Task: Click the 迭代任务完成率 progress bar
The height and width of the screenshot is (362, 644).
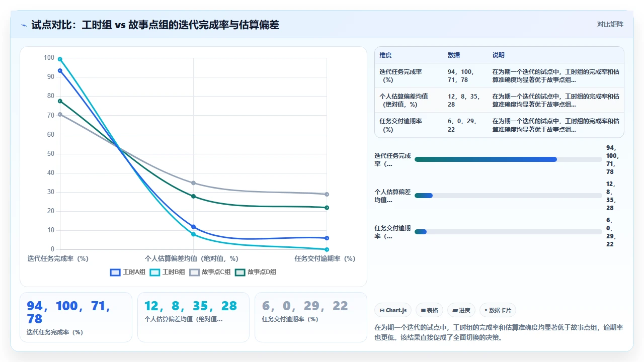Action: (508, 159)
